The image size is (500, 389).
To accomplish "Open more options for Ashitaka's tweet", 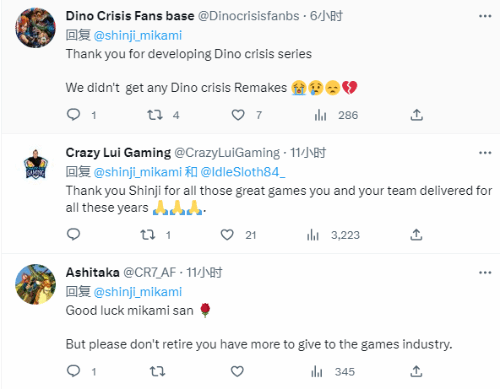I will [485, 273].
